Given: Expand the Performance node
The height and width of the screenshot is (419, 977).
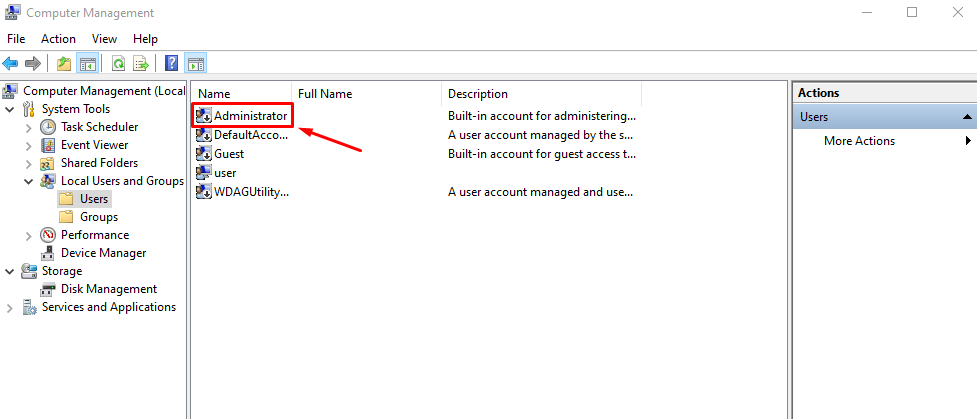Looking at the screenshot, I should coord(28,235).
